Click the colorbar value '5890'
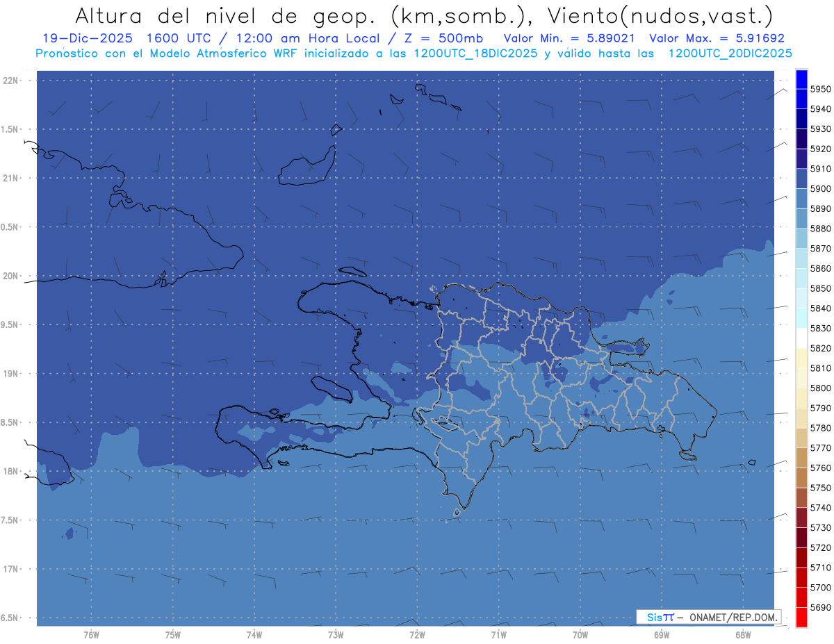 819,208
